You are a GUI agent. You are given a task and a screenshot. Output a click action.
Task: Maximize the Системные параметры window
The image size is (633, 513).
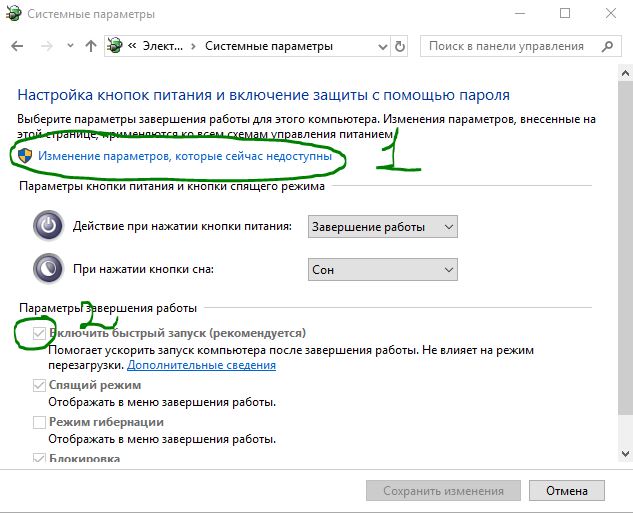coord(565,13)
